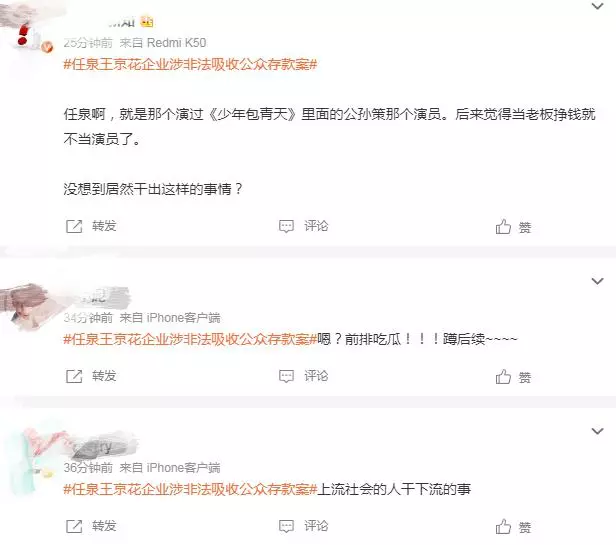This screenshot has height=545, width=616.
Task: View avatar of the 34分钟前 poster
Action: [x=26, y=305]
